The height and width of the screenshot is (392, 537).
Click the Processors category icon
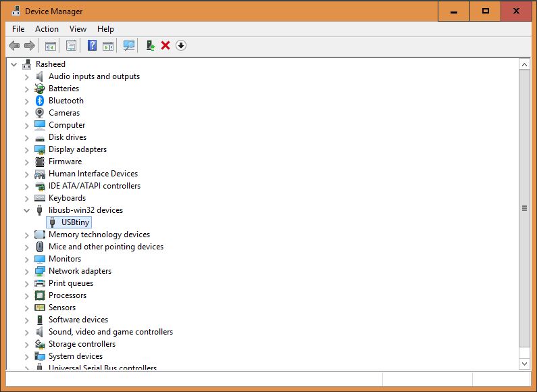[x=40, y=295]
